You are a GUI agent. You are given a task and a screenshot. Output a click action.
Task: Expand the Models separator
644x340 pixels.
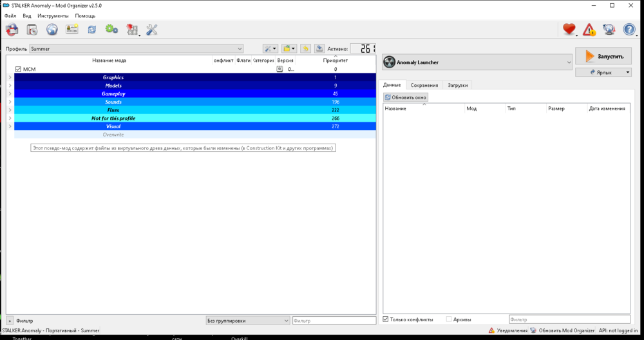10,86
